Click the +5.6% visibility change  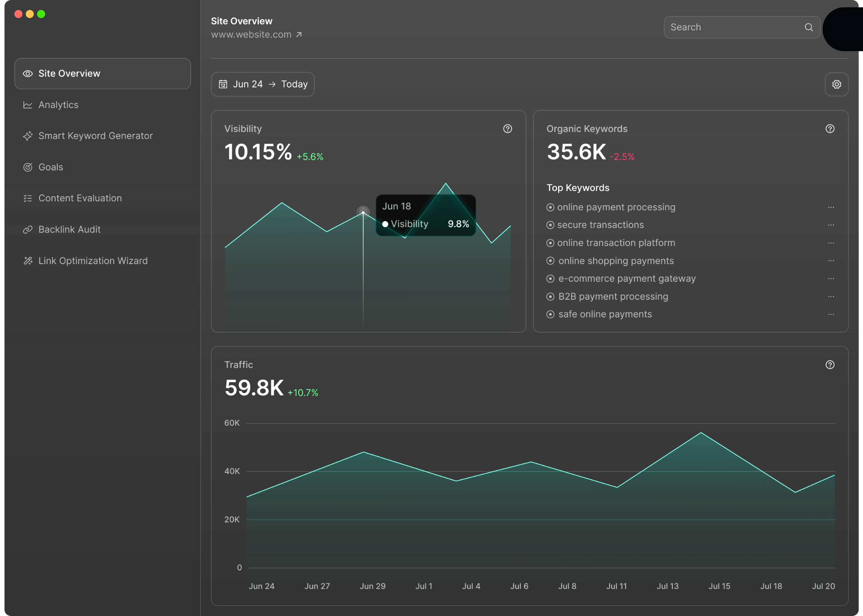(310, 157)
